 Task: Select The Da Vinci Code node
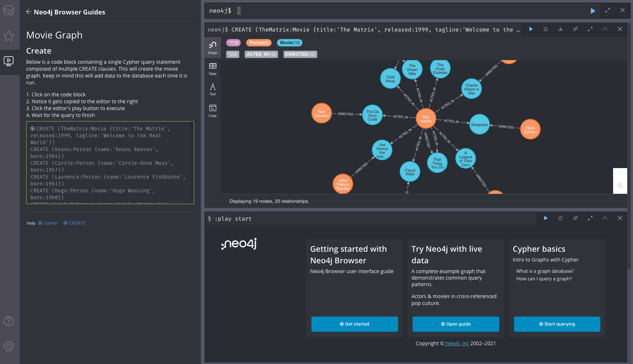pyautogui.click(x=372, y=115)
